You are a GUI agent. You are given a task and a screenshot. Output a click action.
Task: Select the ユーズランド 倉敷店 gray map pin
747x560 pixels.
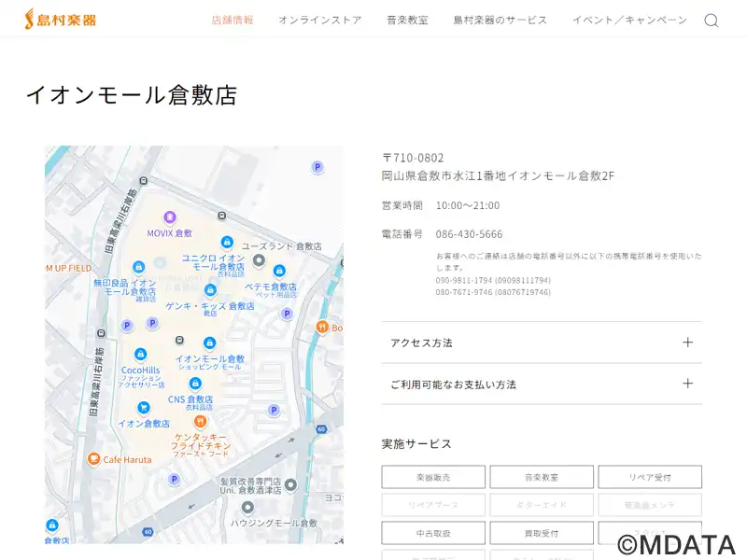(x=259, y=260)
